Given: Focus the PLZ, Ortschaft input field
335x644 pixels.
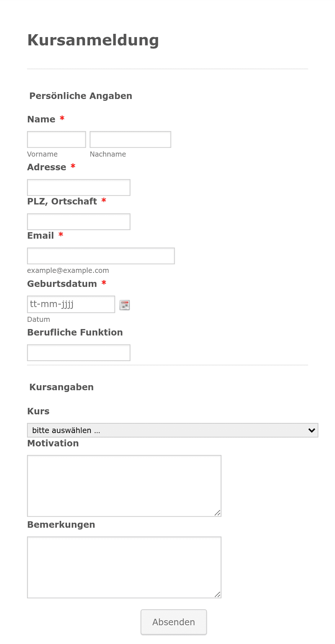Looking at the screenshot, I should coord(79,222).
